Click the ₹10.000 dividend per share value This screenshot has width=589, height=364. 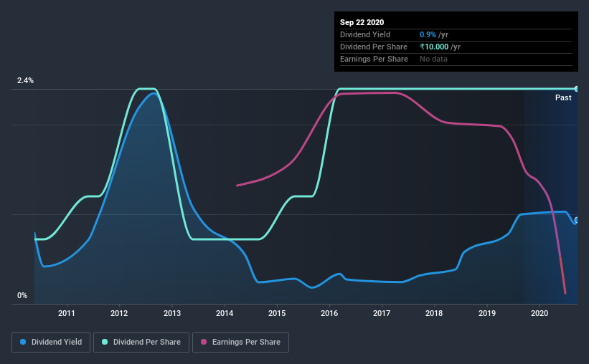(434, 47)
